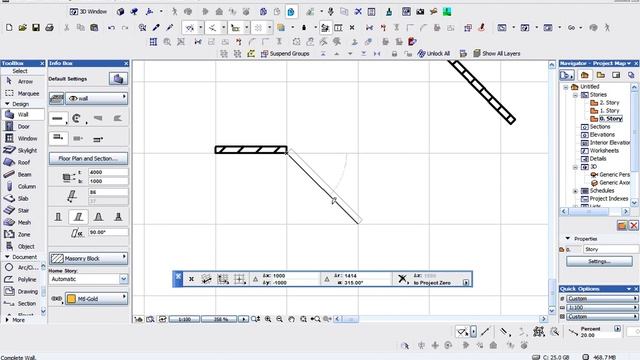Collapse the Design group in Toolbox
The height and width of the screenshot is (360, 640).
(x=7, y=104)
